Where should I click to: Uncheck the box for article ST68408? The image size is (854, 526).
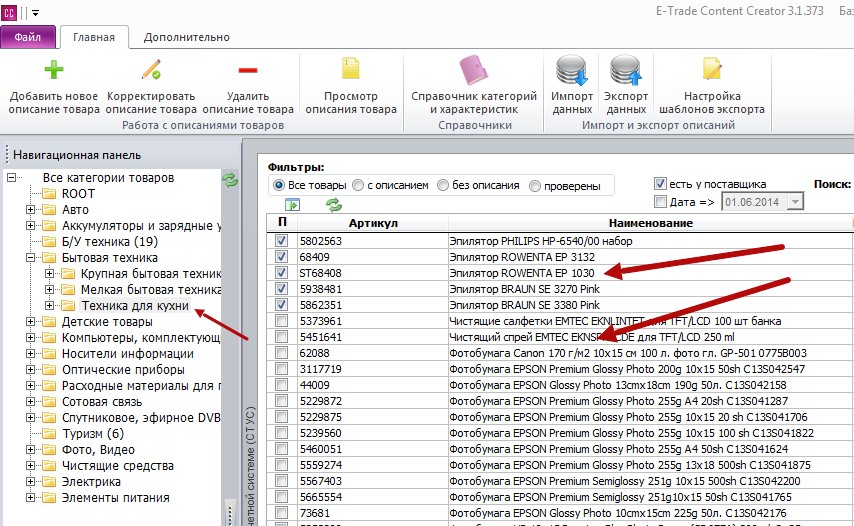tap(281, 272)
